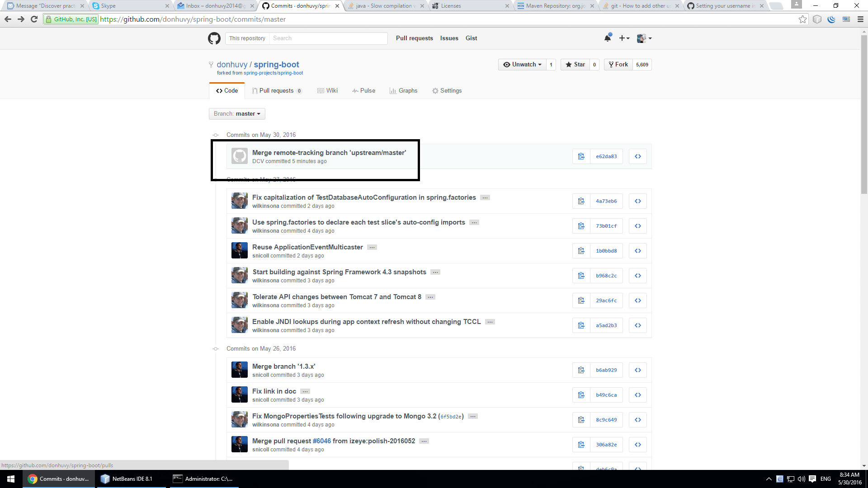Open the plus create-new dropdown
Viewport: 868px width, 488px height.
624,38
